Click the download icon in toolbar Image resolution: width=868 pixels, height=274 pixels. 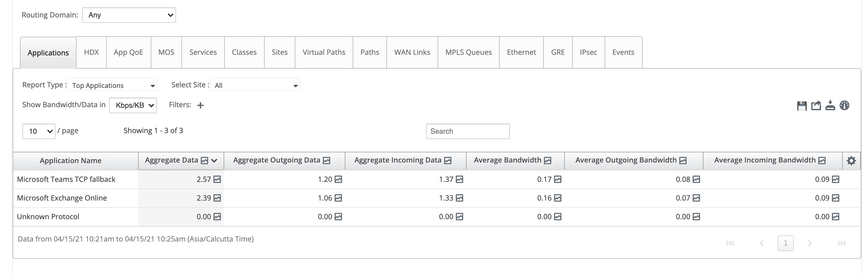[830, 105]
